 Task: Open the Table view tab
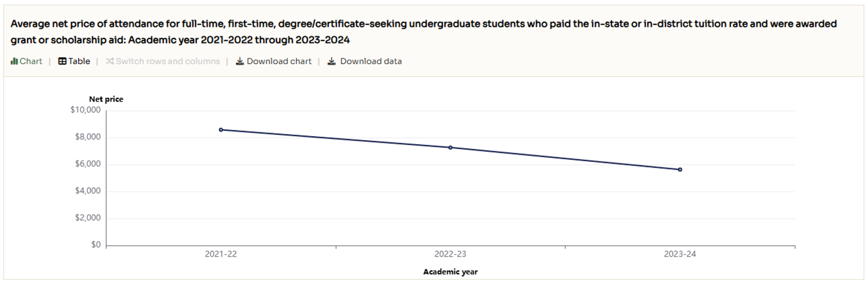[79, 61]
